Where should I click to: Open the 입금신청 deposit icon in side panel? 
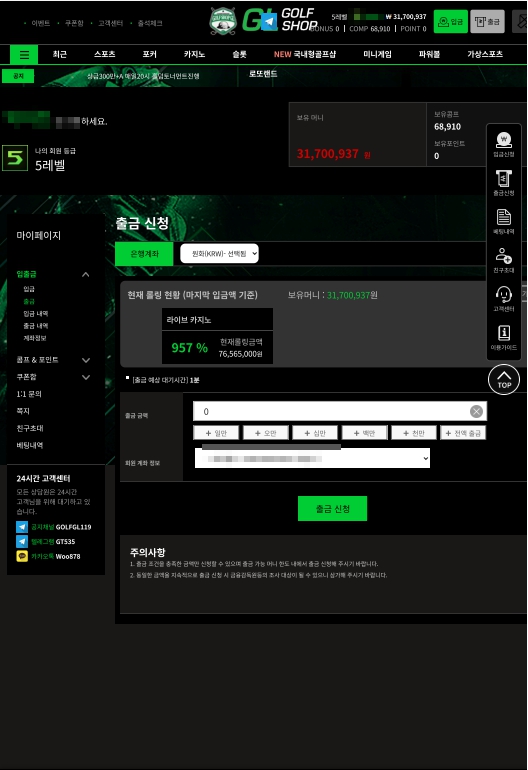click(x=503, y=144)
